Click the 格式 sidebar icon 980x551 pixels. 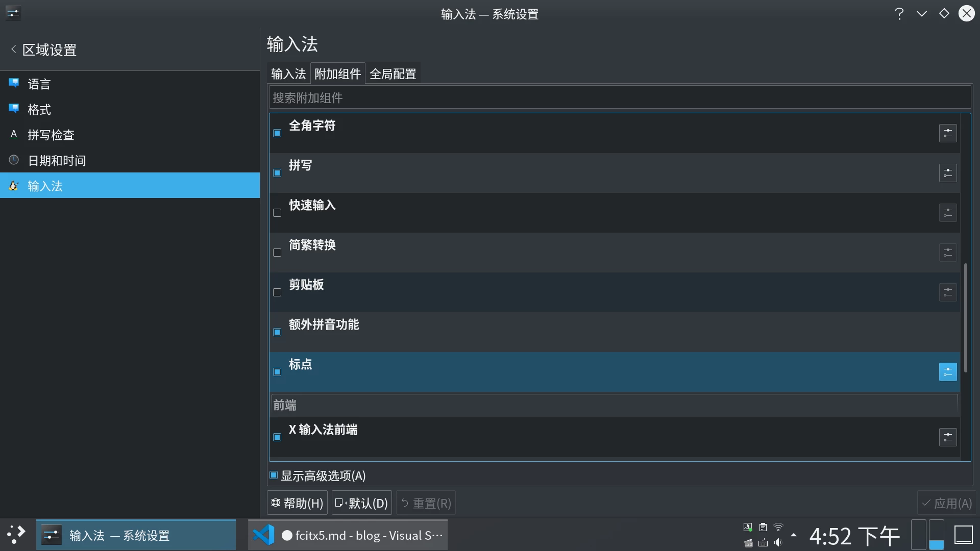click(x=14, y=108)
